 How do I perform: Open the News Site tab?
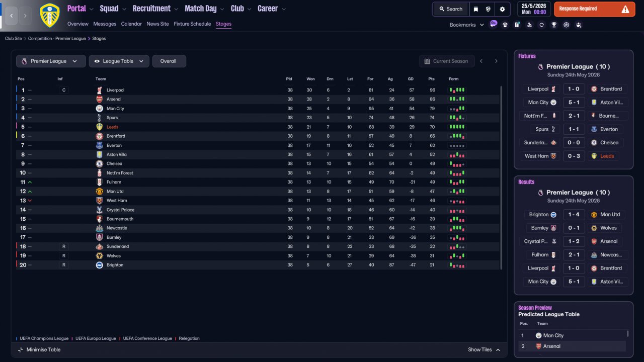coord(158,24)
